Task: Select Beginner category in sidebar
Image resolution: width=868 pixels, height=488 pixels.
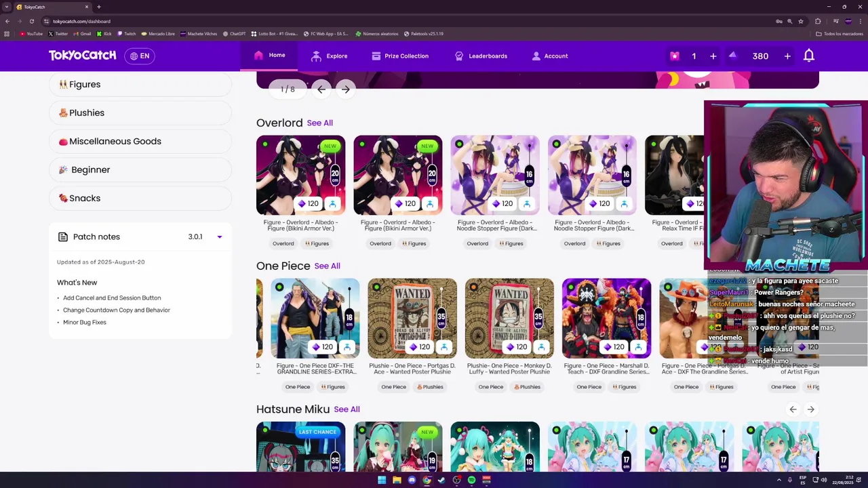Action: click(140, 169)
